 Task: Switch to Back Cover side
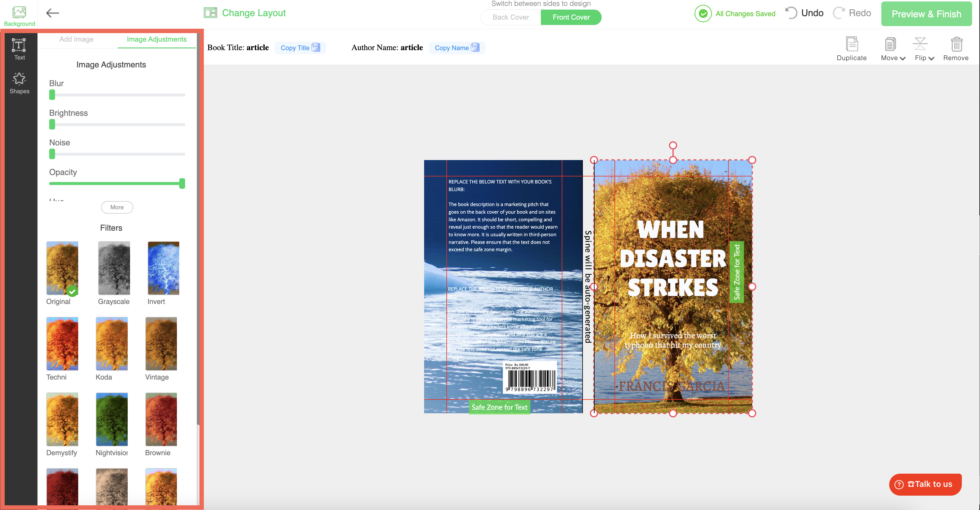coord(511,17)
